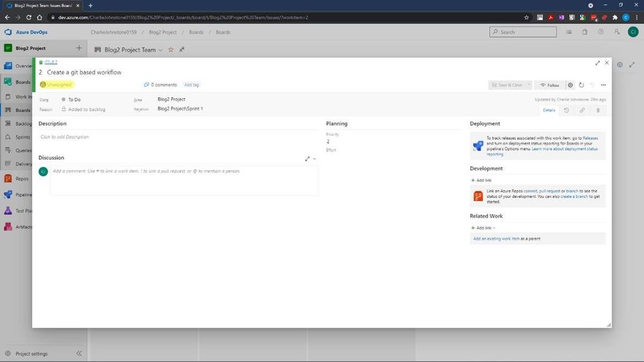
Task: Click the Add tag button
Action: (x=191, y=84)
